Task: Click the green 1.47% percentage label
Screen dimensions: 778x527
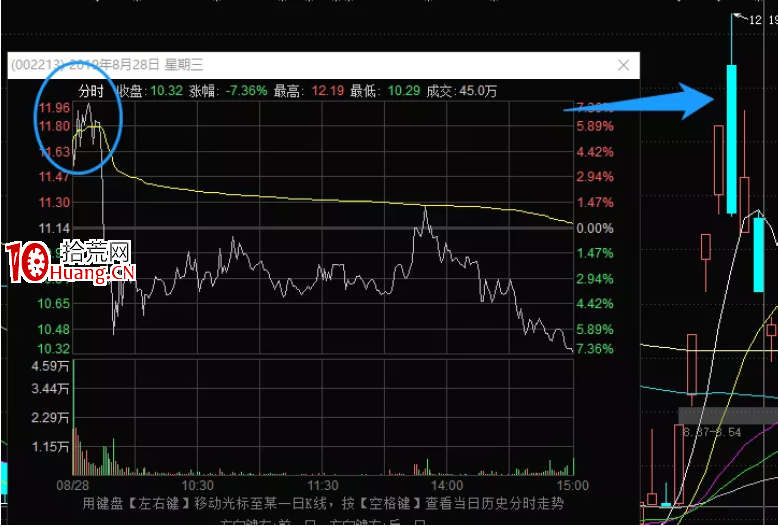Action: (595, 253)
